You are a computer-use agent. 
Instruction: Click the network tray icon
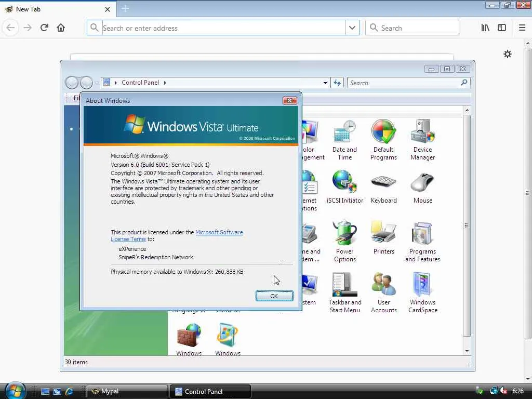(494, 391)
